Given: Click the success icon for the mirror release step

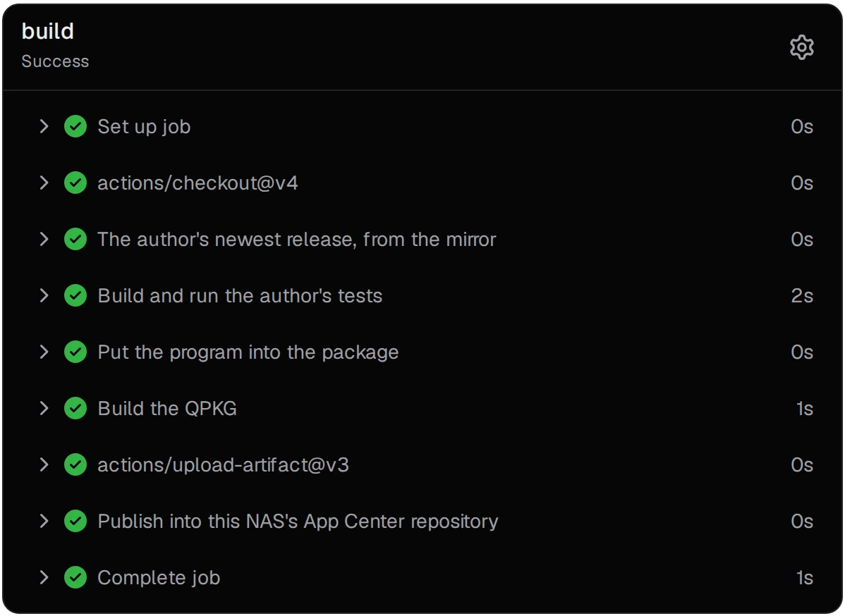Looking at the screenshot, I should pyautogui.click(x=75, y=239).
